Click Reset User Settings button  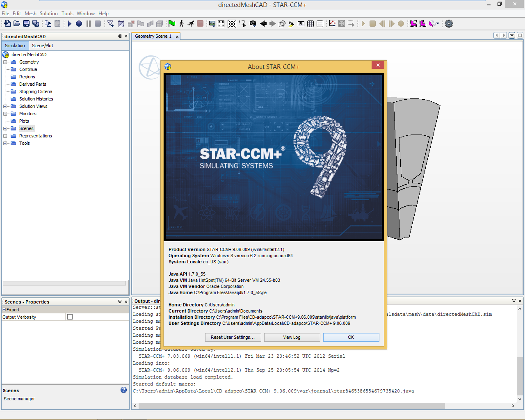coord(233,337)
